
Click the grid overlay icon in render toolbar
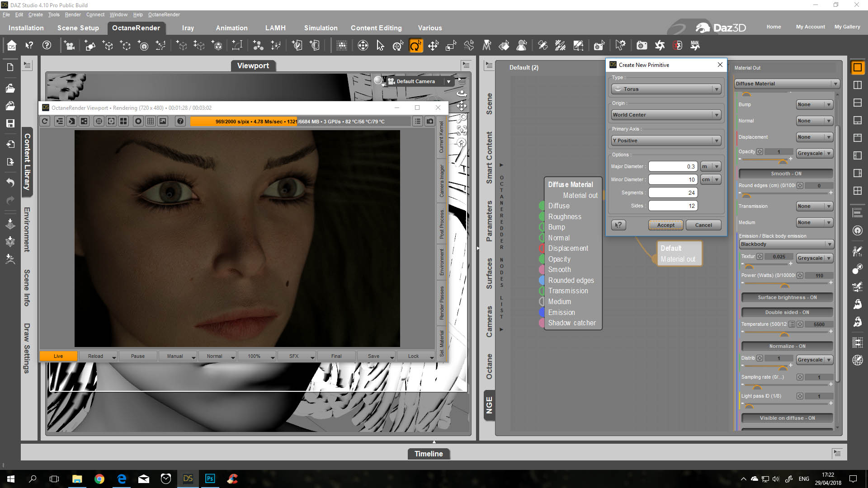pos(151,121)
